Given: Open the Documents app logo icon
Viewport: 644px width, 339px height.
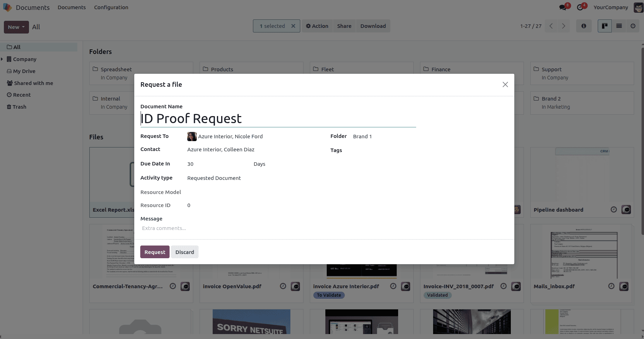Looking at the screenshot, I should point(7,7).
